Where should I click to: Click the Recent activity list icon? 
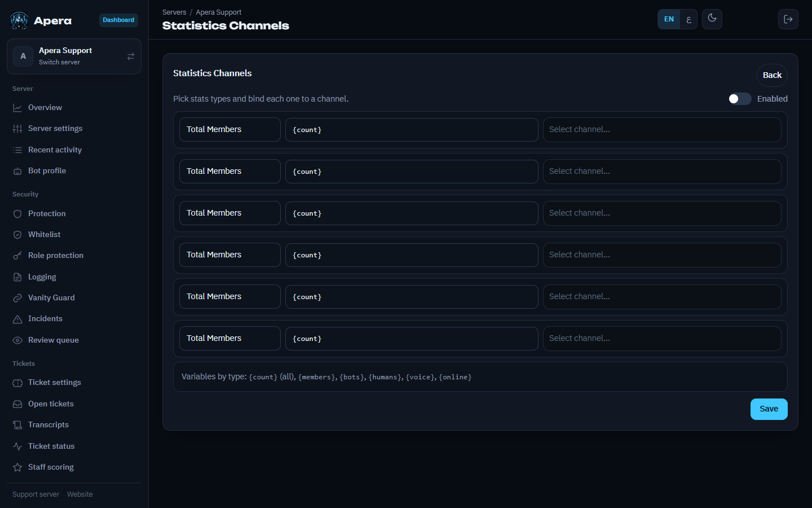pyautogui.click(x=17, y=150)
